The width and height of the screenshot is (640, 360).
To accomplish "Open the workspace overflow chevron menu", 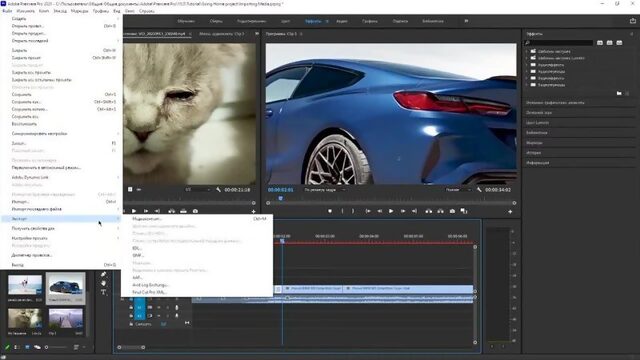I will coord(466,21).
